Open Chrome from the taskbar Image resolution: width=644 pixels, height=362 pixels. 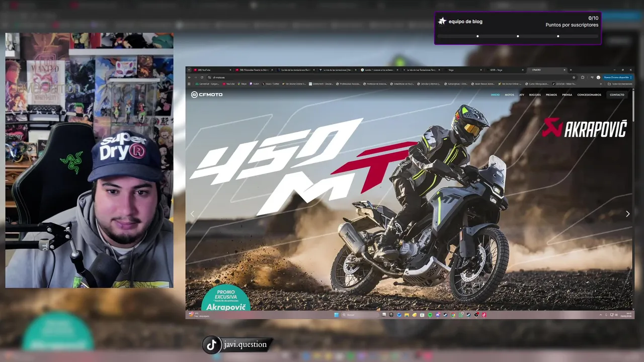[453, 315]
